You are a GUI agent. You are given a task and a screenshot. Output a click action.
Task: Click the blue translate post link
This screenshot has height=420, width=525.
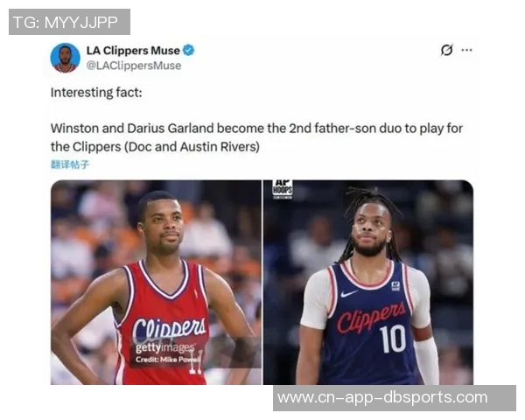coord(70,164)
